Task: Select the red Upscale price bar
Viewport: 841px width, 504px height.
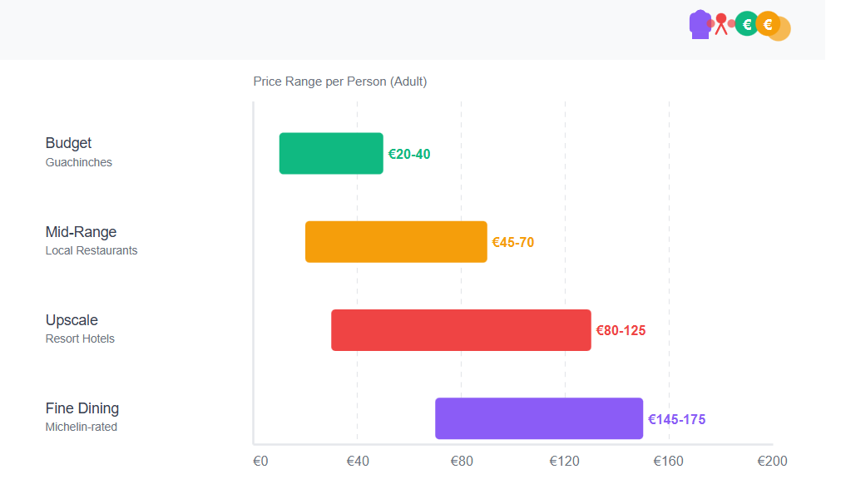Action: tap(461, 330)
